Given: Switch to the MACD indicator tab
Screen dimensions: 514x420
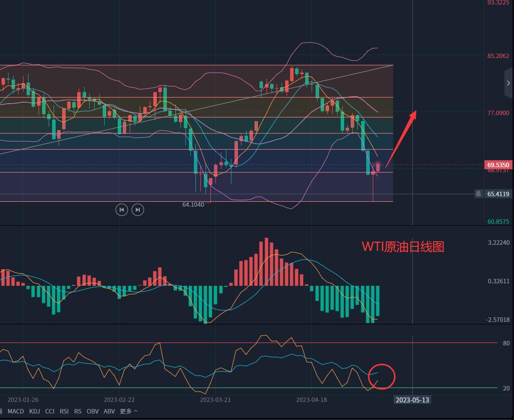Looking at the screenshot, I should point(16,411).
